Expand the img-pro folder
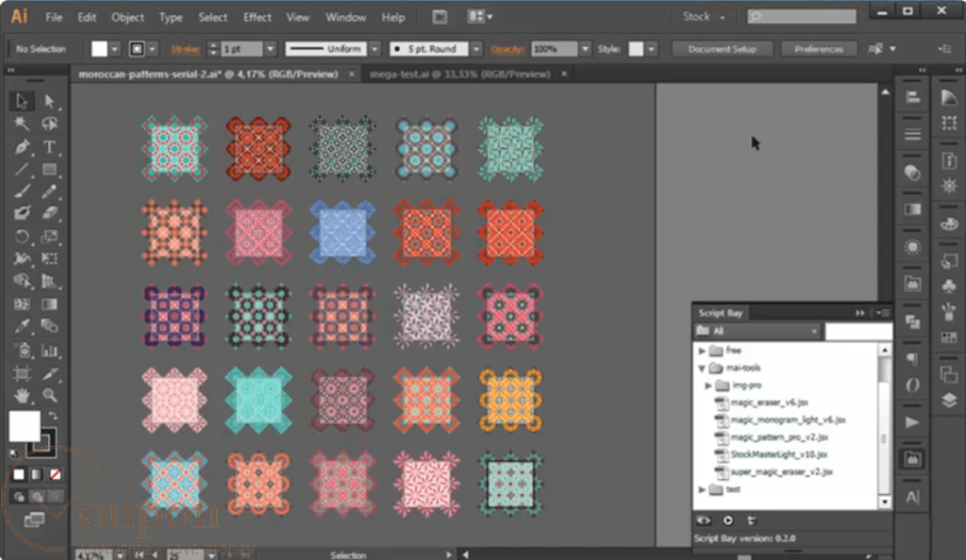The width and height of the screenshot is (966, 560). (708, 386)
